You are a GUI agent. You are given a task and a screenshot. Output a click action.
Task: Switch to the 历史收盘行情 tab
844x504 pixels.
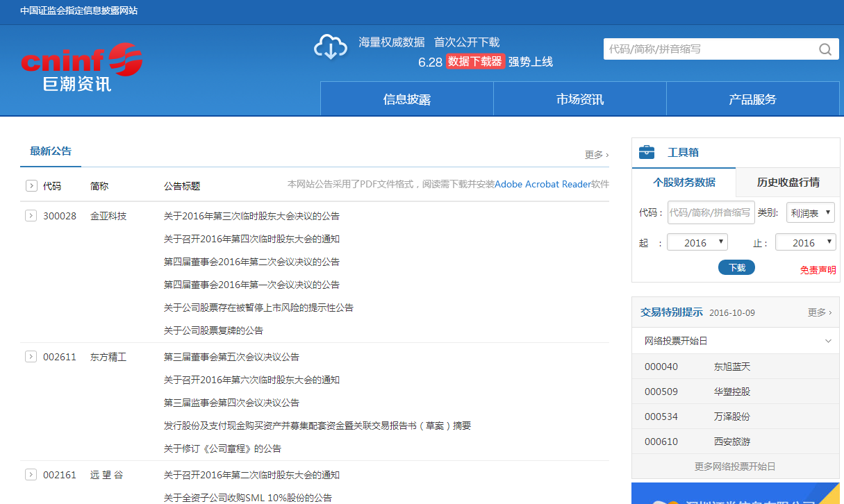pyautogui.click(x=788, y=183)
